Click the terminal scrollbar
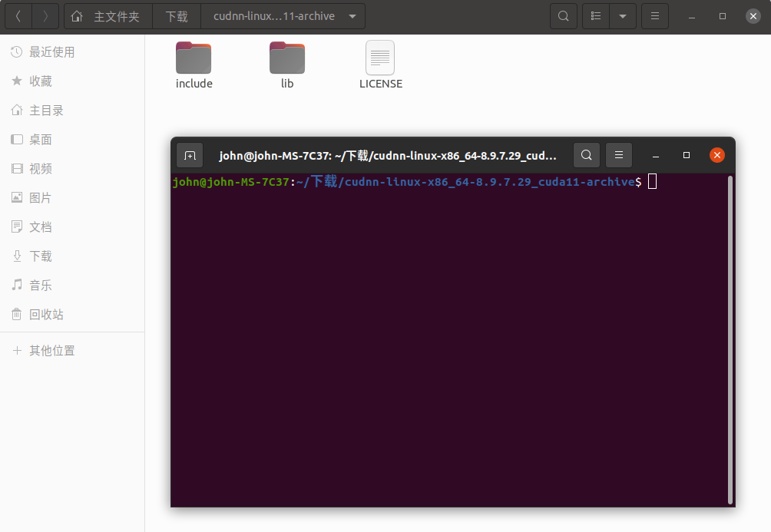The height and width of the screenshot is (532, 771). tap(730, 339)
